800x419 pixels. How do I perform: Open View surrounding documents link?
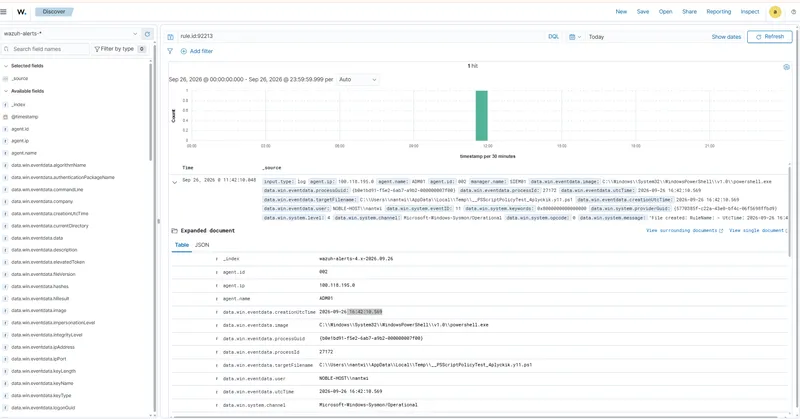coord(684,231)
